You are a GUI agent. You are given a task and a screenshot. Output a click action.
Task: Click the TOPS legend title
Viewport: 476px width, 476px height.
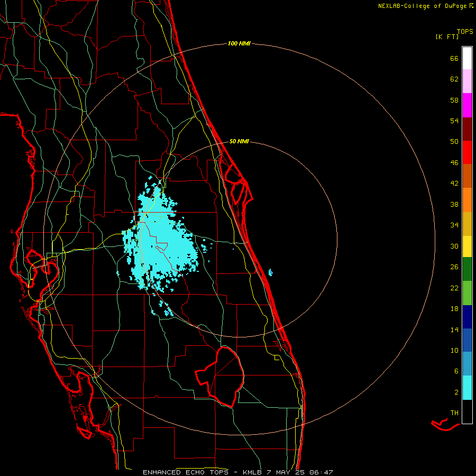(465, 31)
